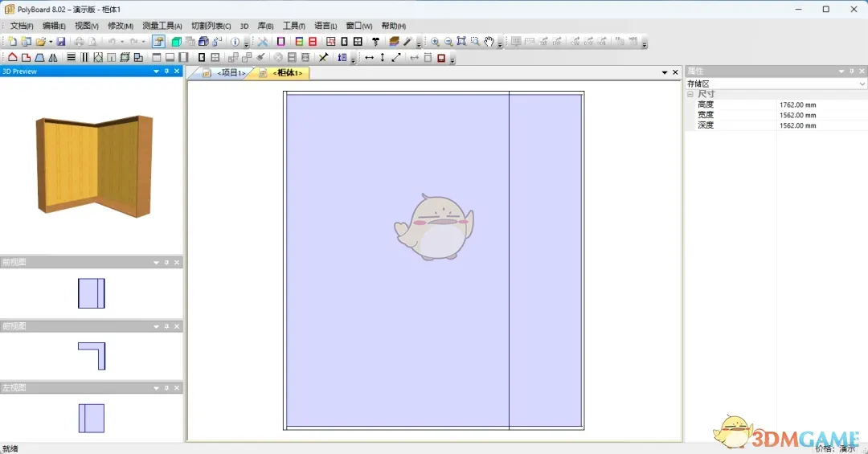The height and width of the screenshot is (454, 868).
Task: Save with the floppy disk icon
Action: pos(61,42)
